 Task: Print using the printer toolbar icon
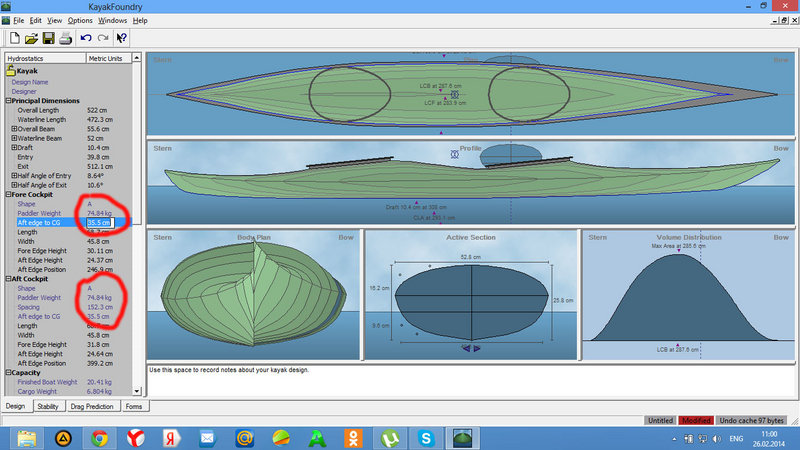coord(65,38)
